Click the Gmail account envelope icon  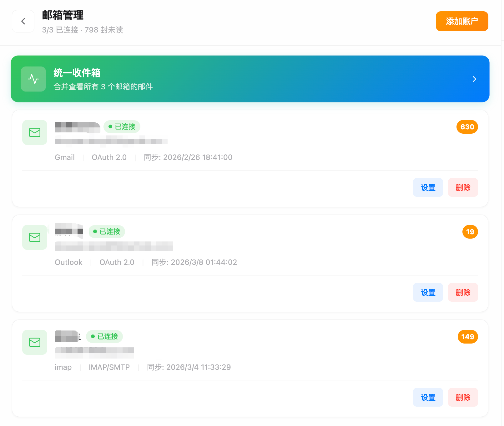[x=34, y=132]
